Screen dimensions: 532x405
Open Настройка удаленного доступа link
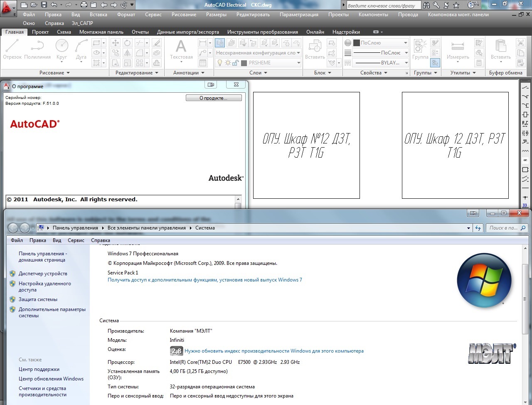(x=45, y=286)
